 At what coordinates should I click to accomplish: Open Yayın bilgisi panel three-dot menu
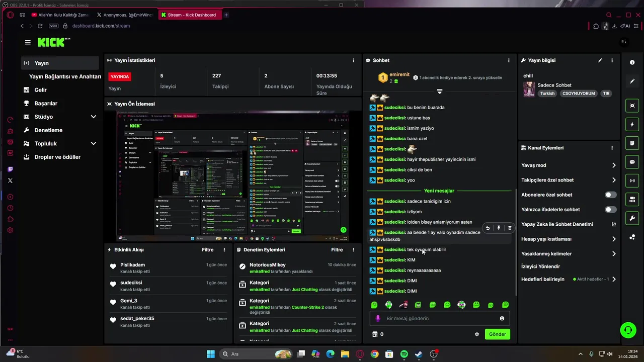tap(612, 60)
